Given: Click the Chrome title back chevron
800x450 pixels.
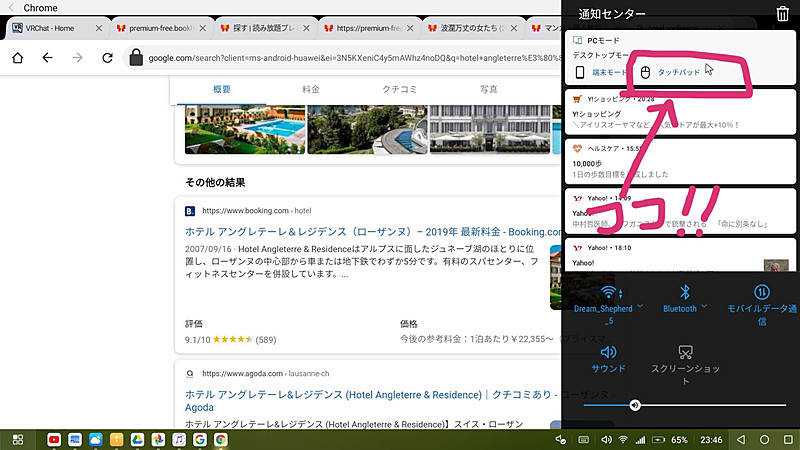Looking at the screenshot, I should pos(11,8).
